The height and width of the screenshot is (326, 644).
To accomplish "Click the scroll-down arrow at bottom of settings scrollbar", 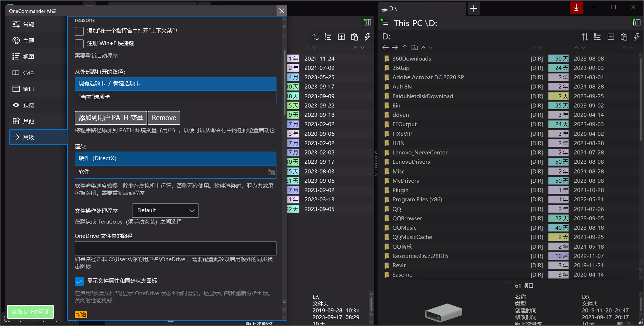I will tap(284, 317).
